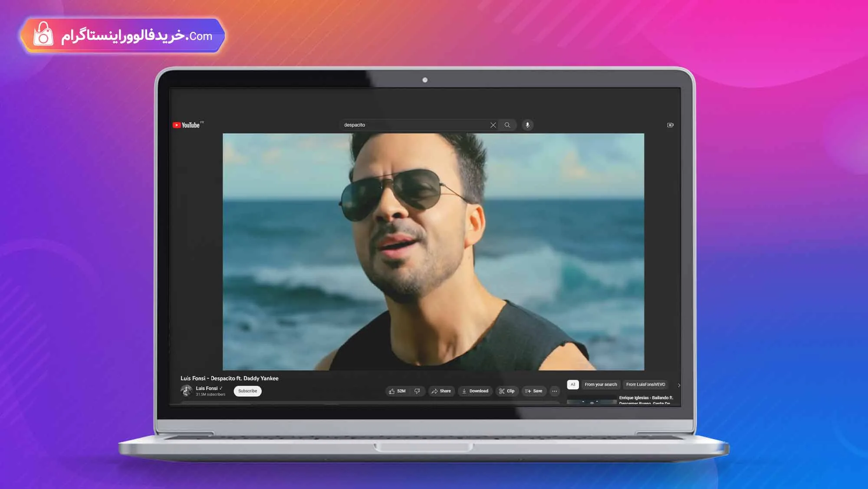
Task: Dislike the video with the thumbs-down
Action: [x=417, y=391]
